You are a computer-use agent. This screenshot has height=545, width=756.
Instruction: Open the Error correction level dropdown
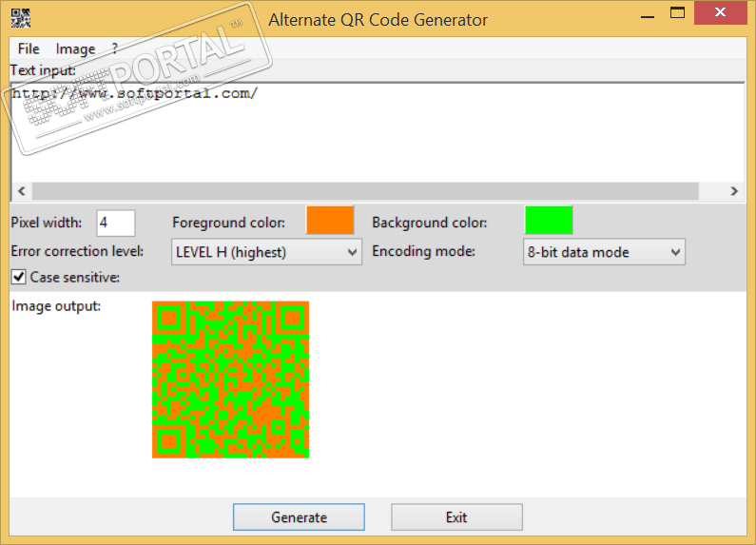(x=266, y=252)
